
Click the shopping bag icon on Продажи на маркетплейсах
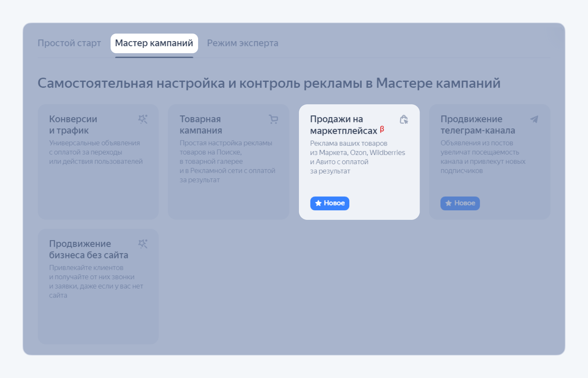click(x=404, y=119)
